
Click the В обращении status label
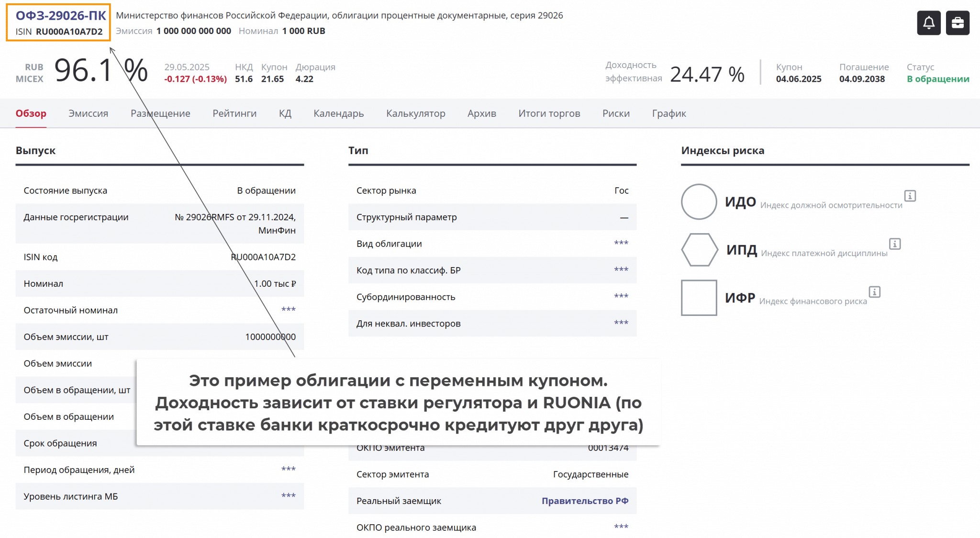[937, 79]
